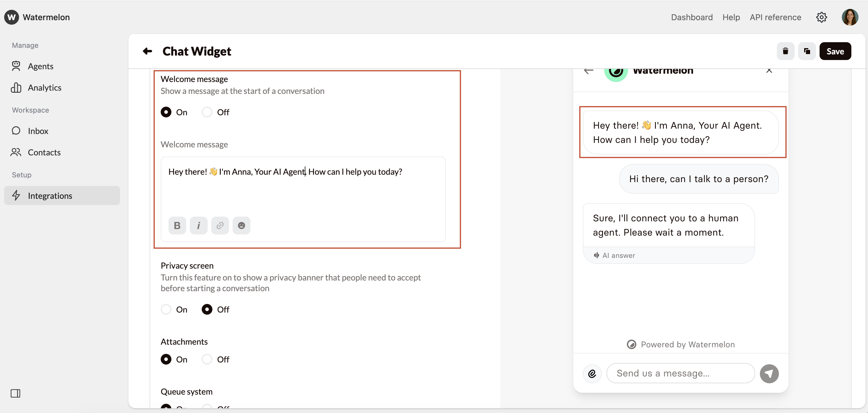Open settings gear in top bar
Viewport: 868px width, 413px height.
(821, 17)
